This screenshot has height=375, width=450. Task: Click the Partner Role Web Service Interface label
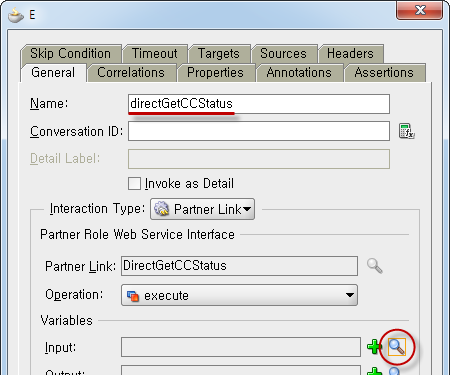click(137, 234)
